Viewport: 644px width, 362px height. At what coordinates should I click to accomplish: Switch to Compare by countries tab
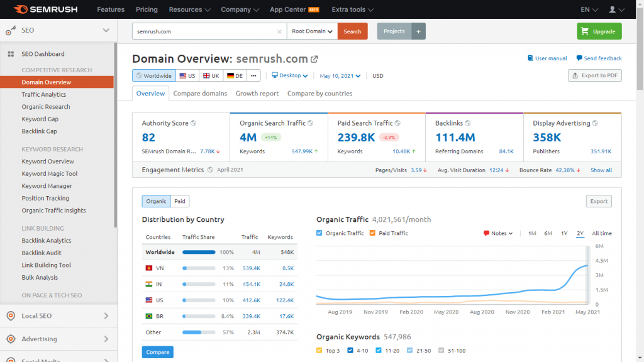319,94
